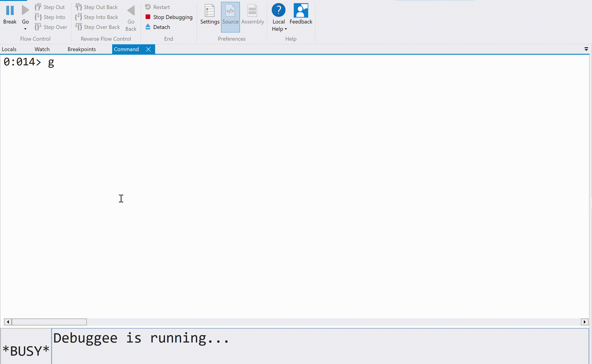The image size is (592, 364).
Task: Click the Stop Debugging red square
Action: click(x=148, y=17)
